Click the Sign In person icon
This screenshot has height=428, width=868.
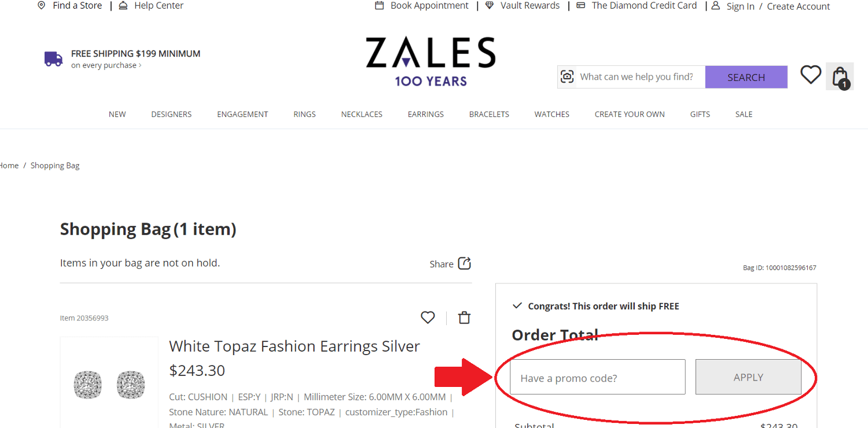click(715, 6)
